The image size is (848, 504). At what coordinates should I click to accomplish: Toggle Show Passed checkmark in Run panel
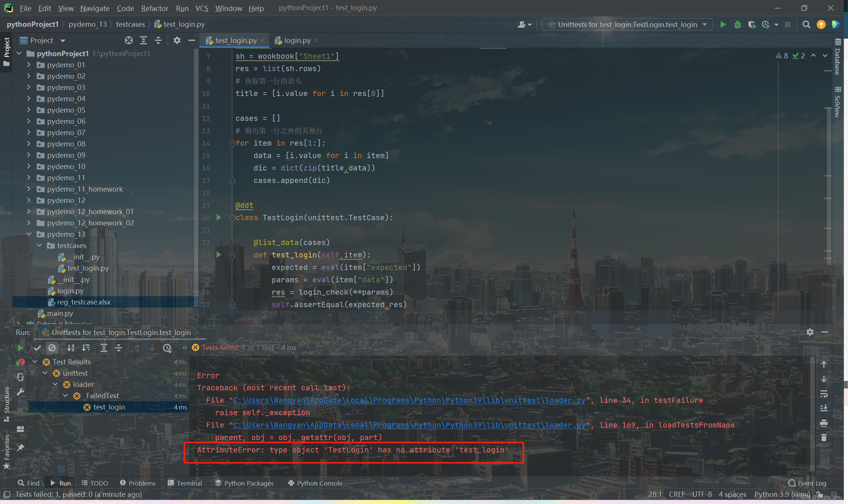coord(37,348)
